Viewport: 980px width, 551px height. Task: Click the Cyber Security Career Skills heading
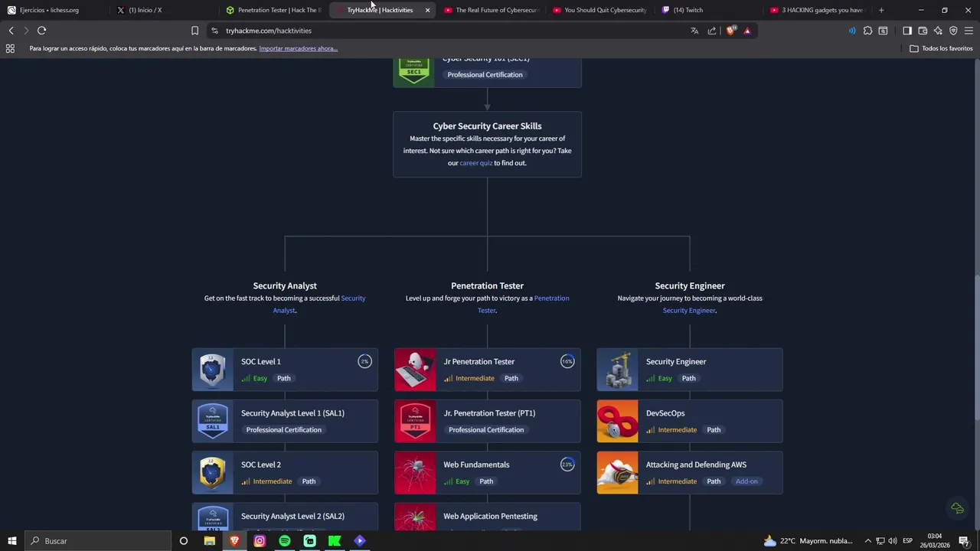pos(487,126)
